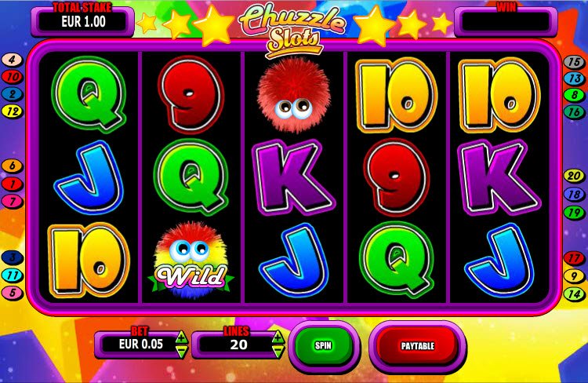
Task: Select payline marker number 1
Action: pos(13,184)
